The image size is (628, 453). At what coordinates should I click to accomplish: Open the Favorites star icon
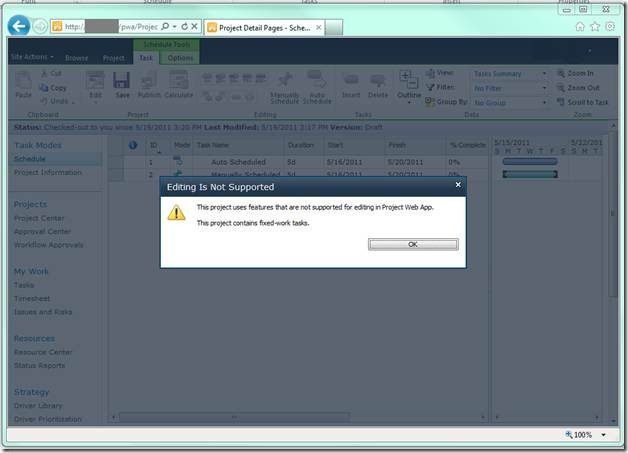pos(595,27)
